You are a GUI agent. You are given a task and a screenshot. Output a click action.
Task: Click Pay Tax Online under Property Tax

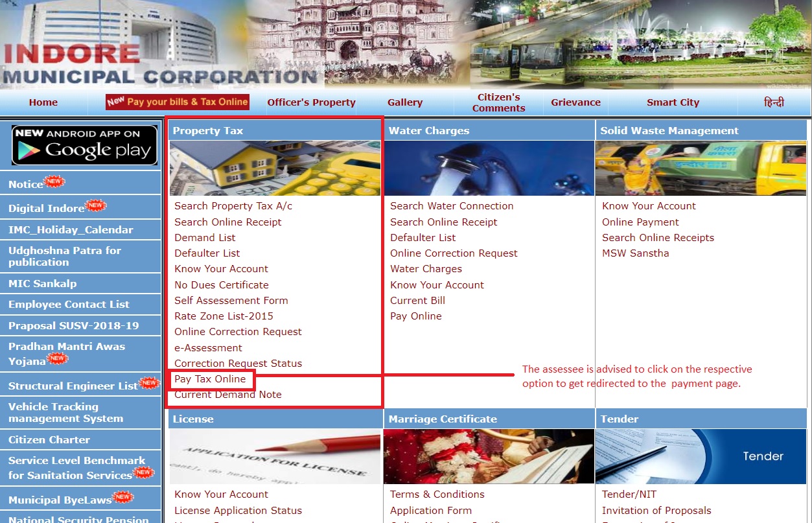tap(210, 379)
